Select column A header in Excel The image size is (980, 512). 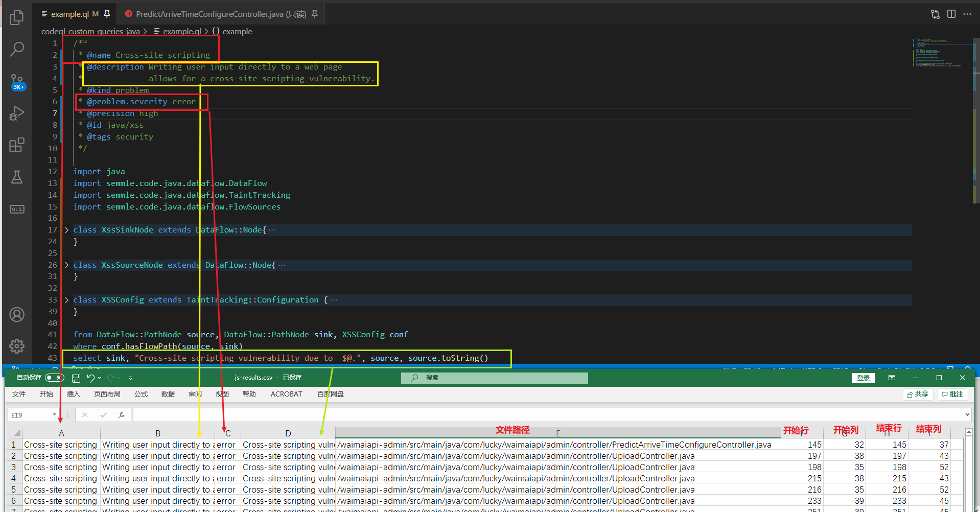[x=61, y=433]
